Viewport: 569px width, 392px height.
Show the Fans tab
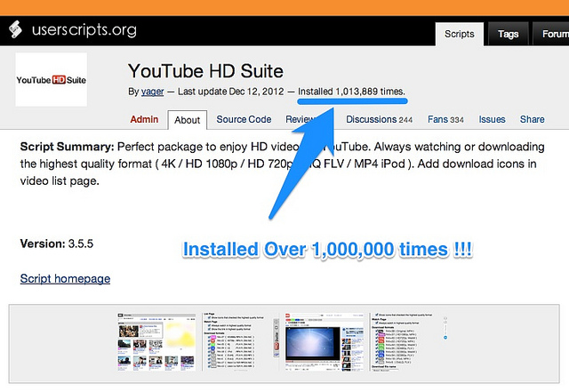(x=445, y=119)
